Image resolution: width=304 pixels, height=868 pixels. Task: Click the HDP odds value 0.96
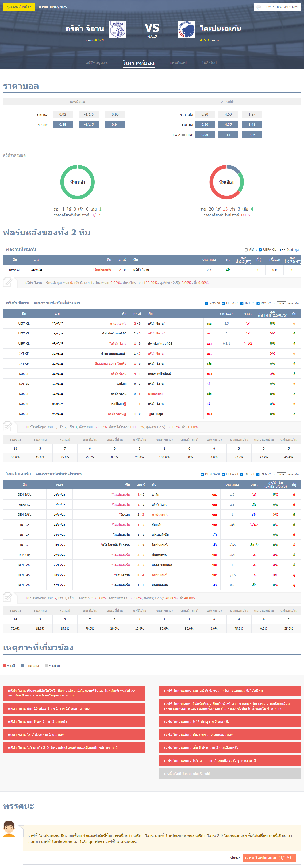click(205, 135)
